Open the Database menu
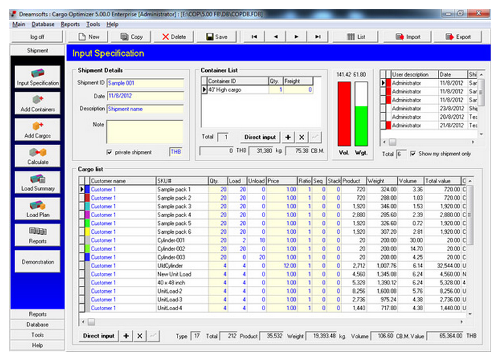This screenshot has height=362, width=500. coord(43,24)
